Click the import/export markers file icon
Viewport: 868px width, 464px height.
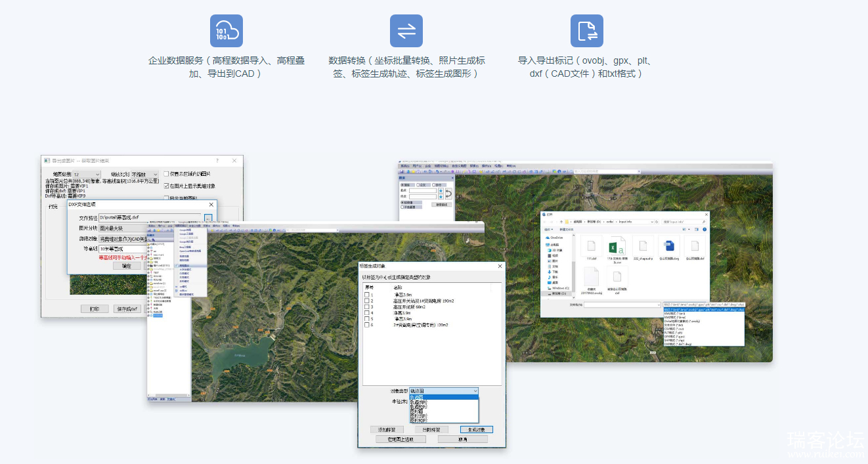[x=587, y=31]
